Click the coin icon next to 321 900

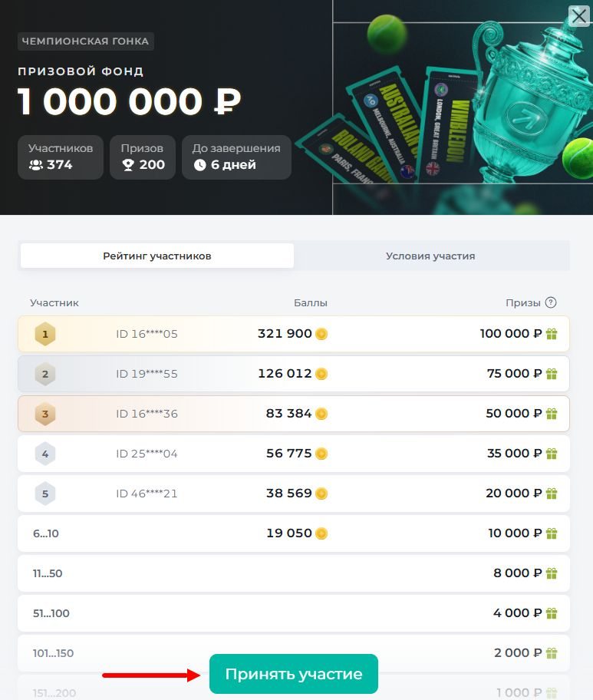point(321,334)
